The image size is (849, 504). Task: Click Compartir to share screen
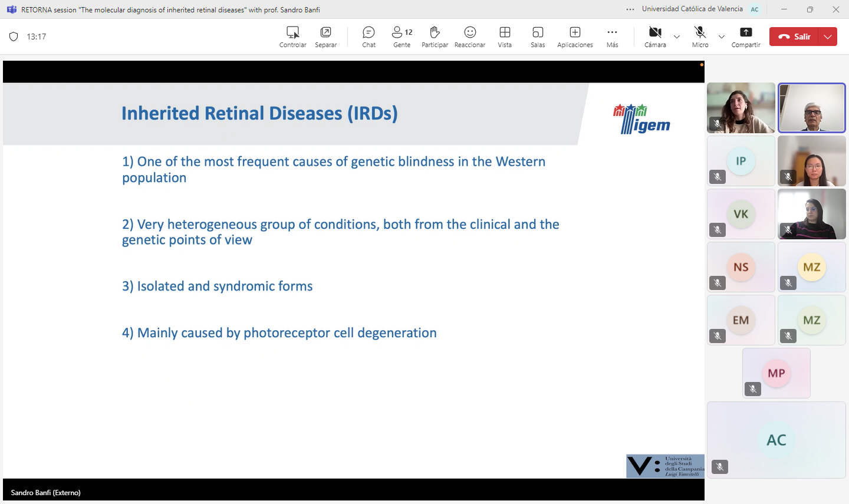click(x=746, y=37)
